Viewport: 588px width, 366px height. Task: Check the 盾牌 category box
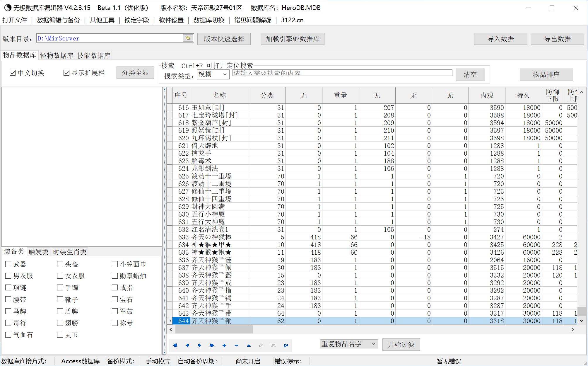pos(60,311)
